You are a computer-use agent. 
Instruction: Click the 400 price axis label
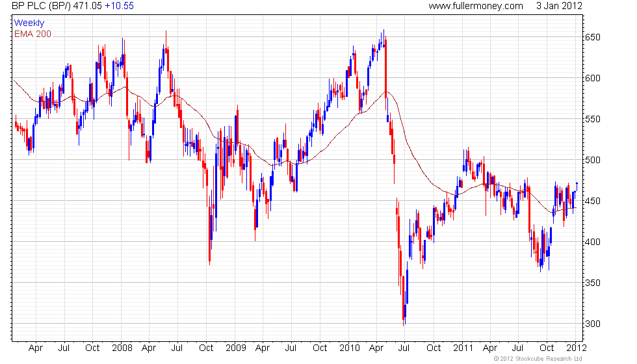[x=592, y=242]
